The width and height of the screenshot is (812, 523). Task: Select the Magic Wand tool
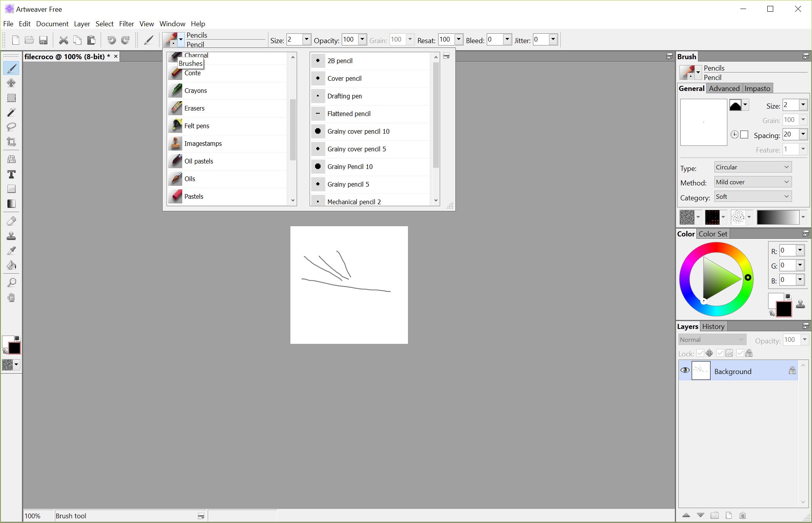tap(11, 113)
